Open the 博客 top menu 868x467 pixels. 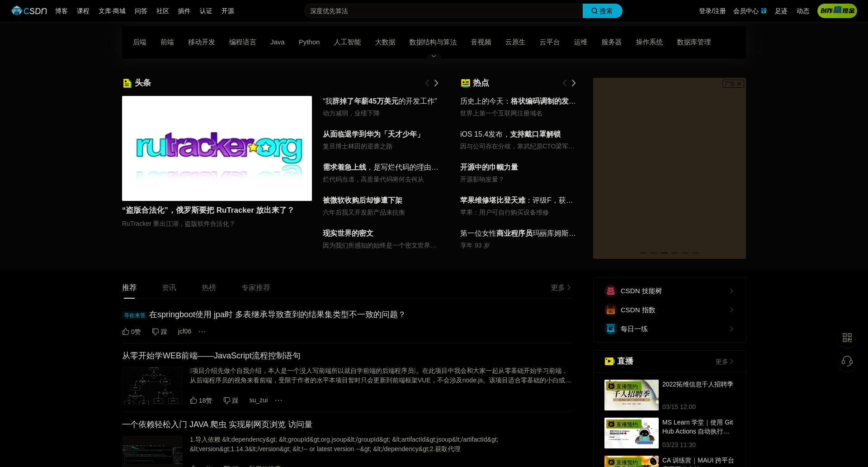click(61, 11)
